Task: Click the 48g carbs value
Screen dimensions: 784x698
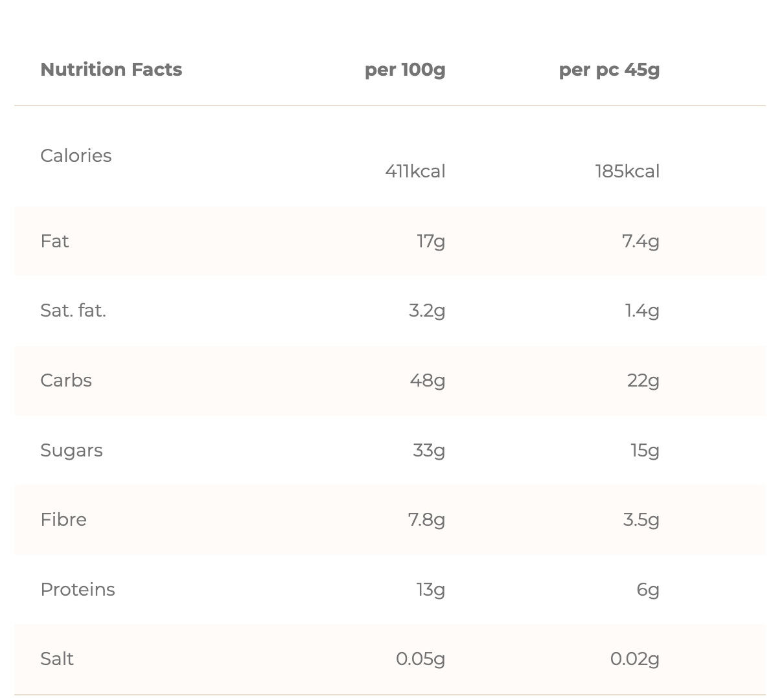Action: (x=428, y=380)
